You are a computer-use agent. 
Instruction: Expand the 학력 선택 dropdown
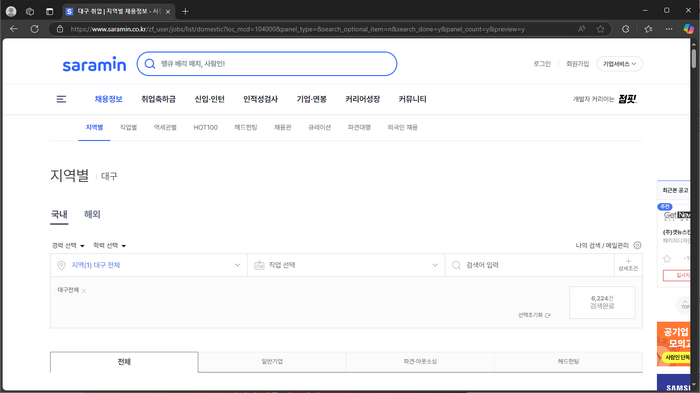click(x=109, y=246)
